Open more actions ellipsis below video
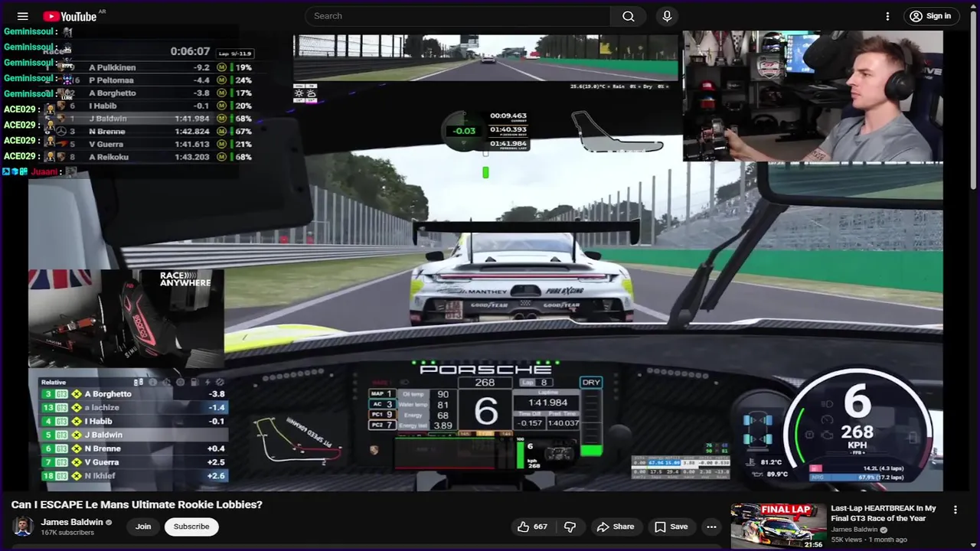The height and width of the screenshot is (551, 980). click(x=711, y=527)
